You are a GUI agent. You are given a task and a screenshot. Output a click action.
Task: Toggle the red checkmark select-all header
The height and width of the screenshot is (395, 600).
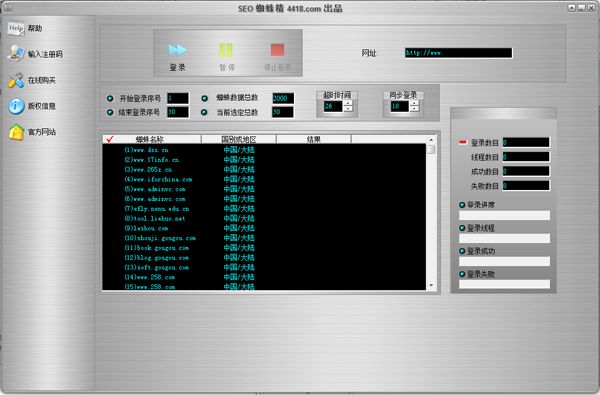(x=110, y=139)
